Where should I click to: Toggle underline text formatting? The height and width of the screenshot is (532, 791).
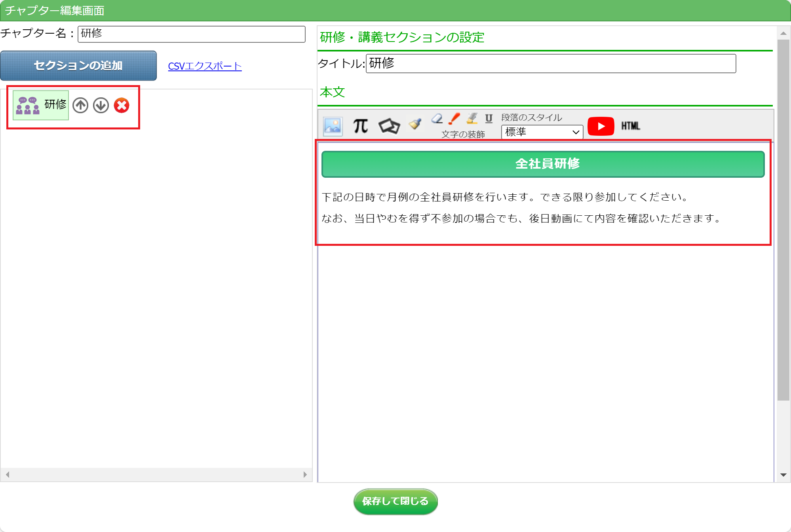pyautogui.click(x=489, y=118)
